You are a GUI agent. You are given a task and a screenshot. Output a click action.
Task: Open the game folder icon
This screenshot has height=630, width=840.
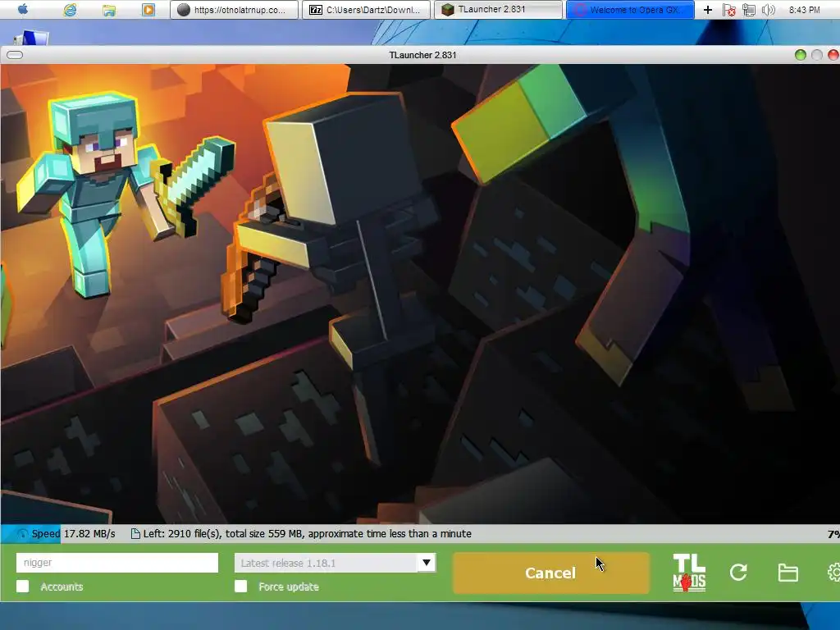pos(788,572)
